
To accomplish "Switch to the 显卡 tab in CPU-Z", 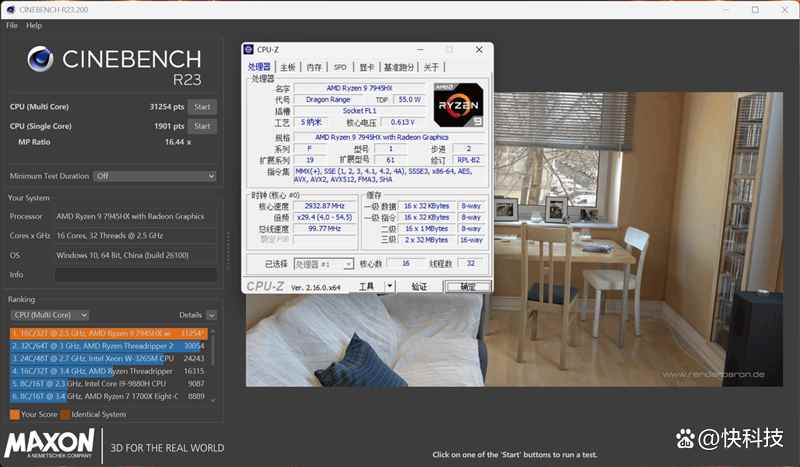I will pyautogui.click(x=366, y=67).
